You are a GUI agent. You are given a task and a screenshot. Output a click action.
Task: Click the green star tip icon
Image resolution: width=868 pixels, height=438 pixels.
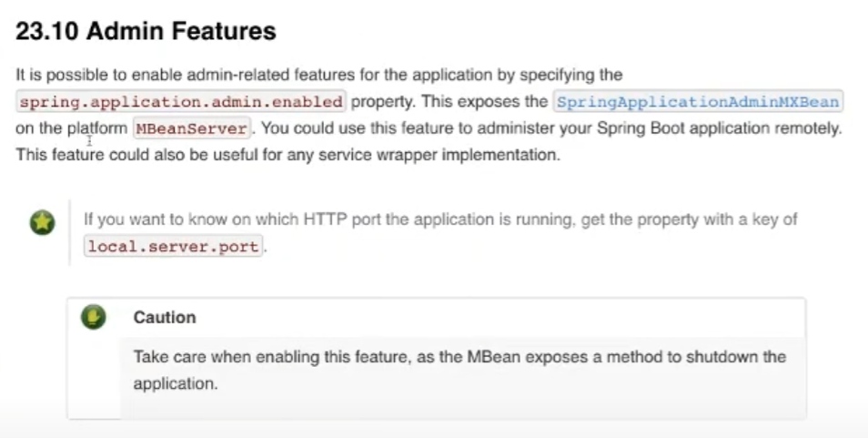(42, 222)
